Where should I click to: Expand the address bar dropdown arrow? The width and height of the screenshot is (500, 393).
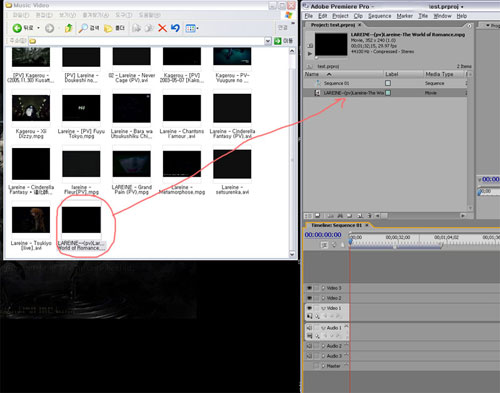click(268, 41)
